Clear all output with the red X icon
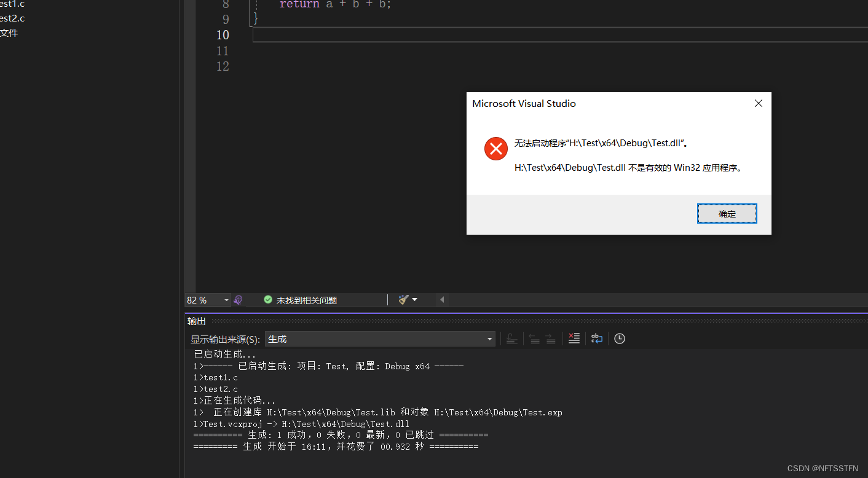The width and height of the screenshot is (868, 478). (574, 339)
